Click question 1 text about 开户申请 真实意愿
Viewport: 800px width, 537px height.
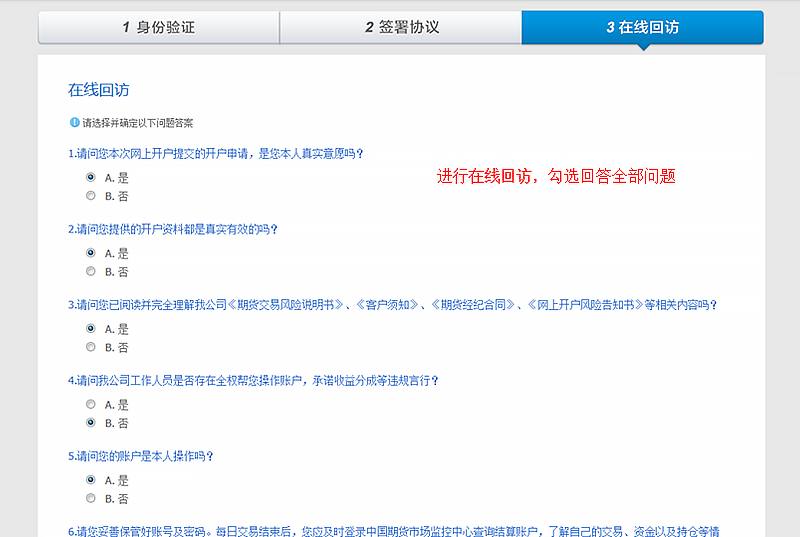[x=215, y=154]
